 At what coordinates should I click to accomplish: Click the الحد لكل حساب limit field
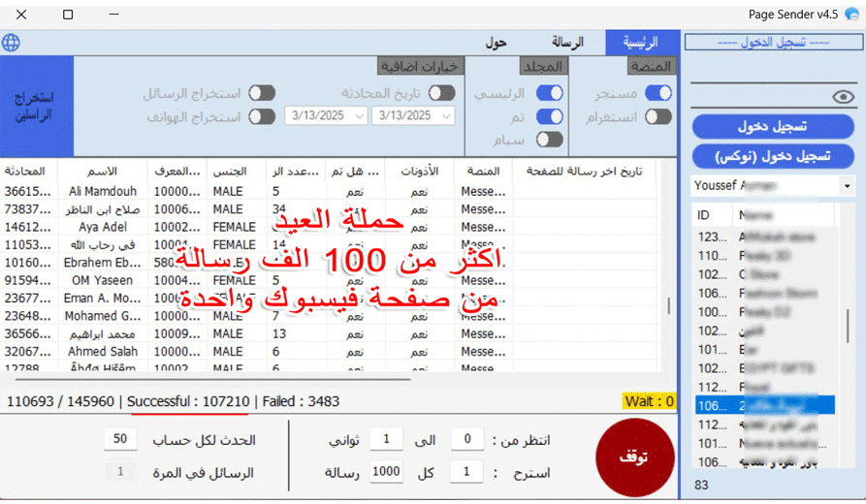pos(120,439)
